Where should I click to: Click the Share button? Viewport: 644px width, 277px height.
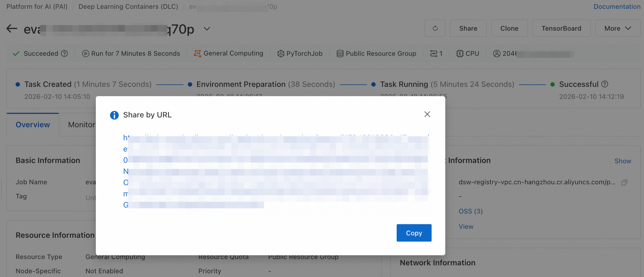[468, 28]
